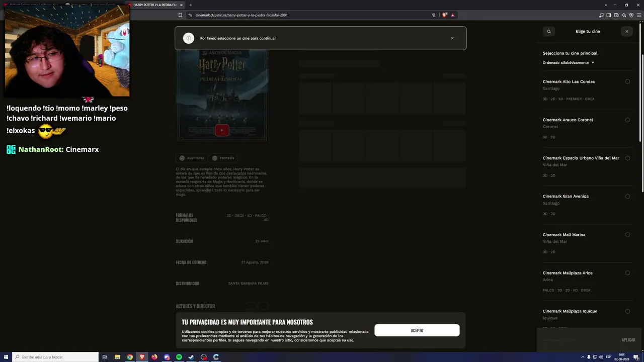Select Cinemark Alto Las Condes radio button
Viewport: 644px width, 362px height.
click(627, 81)
